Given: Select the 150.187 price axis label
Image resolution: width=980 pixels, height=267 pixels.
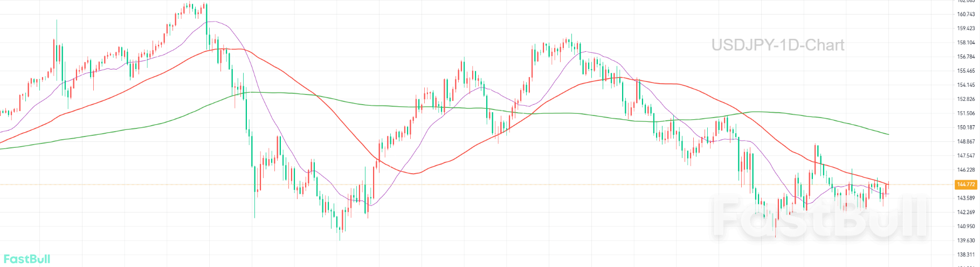Looking at the screenshot, I should tap(965, 128).
